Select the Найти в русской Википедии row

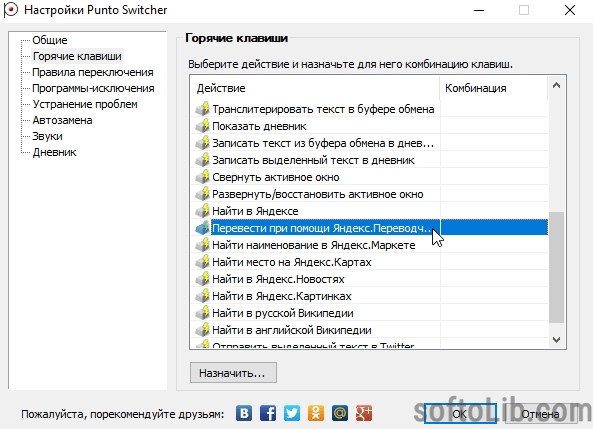pyautogui.click(x=369, y=313)
